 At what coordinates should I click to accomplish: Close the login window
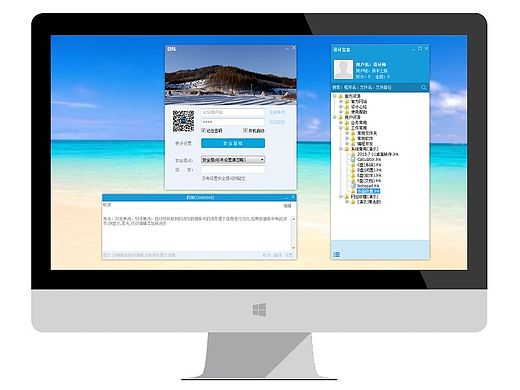pyautogui.click(x=294, y=48)
